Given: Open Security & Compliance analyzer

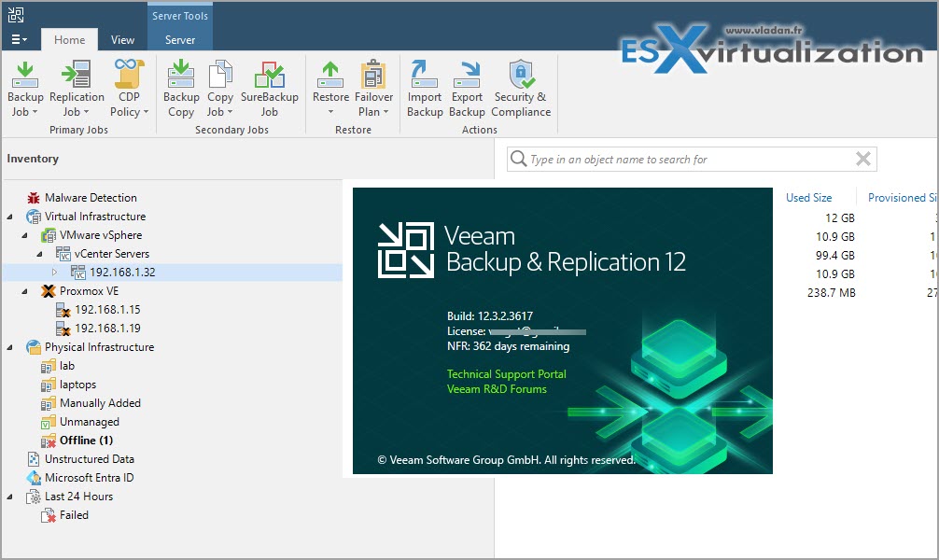Looking at the screenshot, I should pos(521,89).
